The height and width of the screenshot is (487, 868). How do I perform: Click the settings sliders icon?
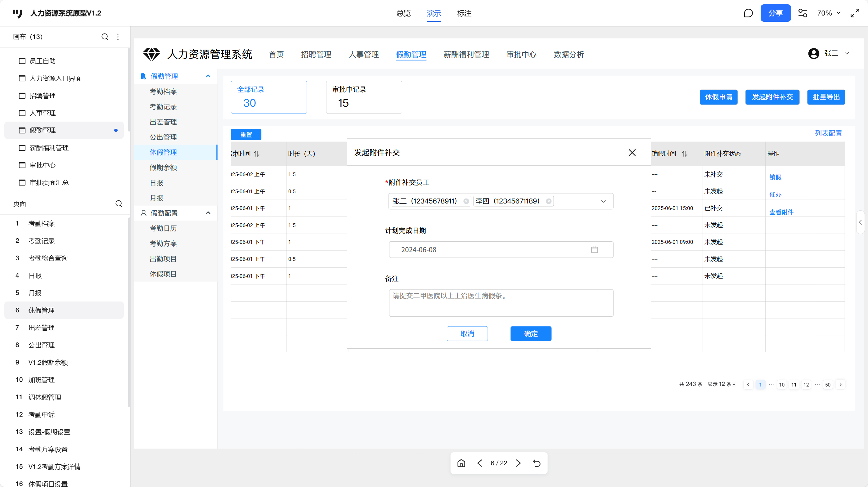[803, 13]
